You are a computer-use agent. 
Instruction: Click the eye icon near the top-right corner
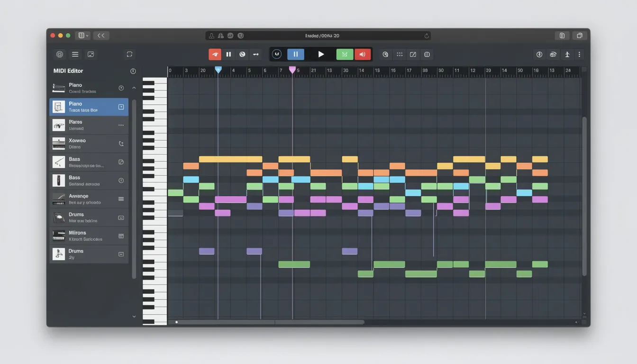coord(553,54)
